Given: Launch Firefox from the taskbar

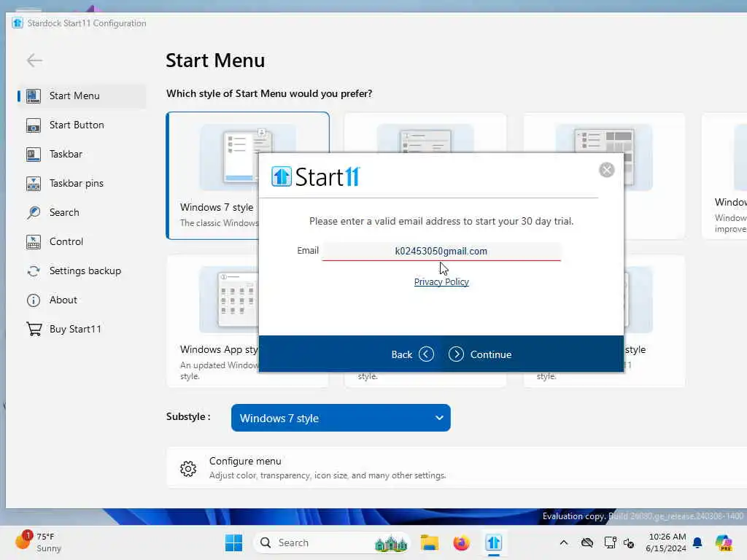Looking at the screenshot, I should tap(461, 542).
